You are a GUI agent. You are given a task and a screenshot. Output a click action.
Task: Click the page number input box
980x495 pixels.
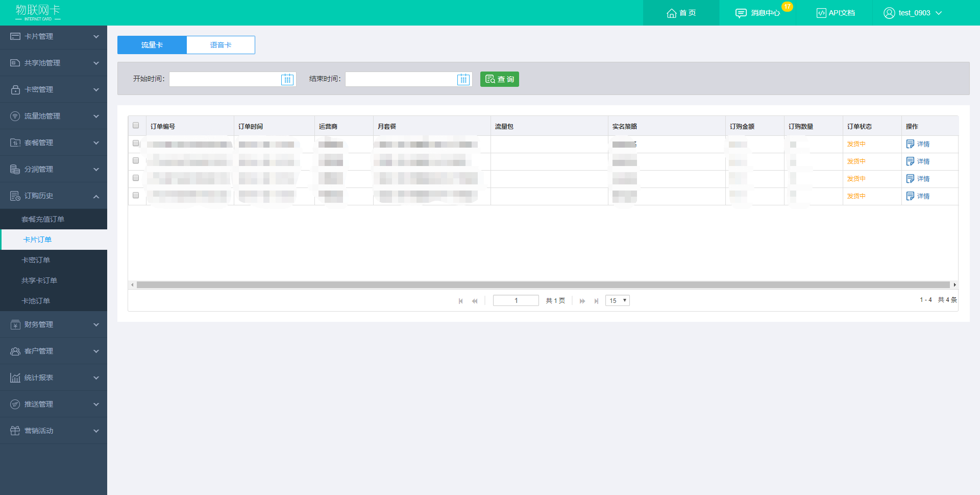pyautogui.click(x=516, y=300)
